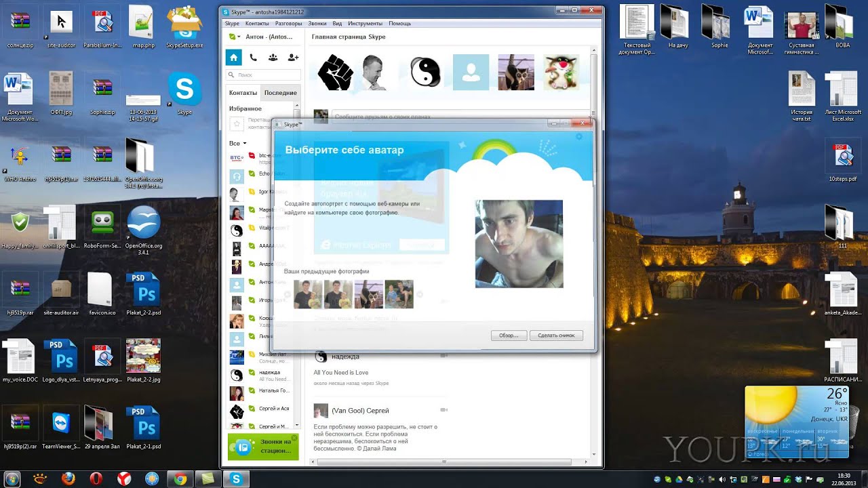Click the Windows Start button
Screen dimensions: 868x488
tap(12, 479)
